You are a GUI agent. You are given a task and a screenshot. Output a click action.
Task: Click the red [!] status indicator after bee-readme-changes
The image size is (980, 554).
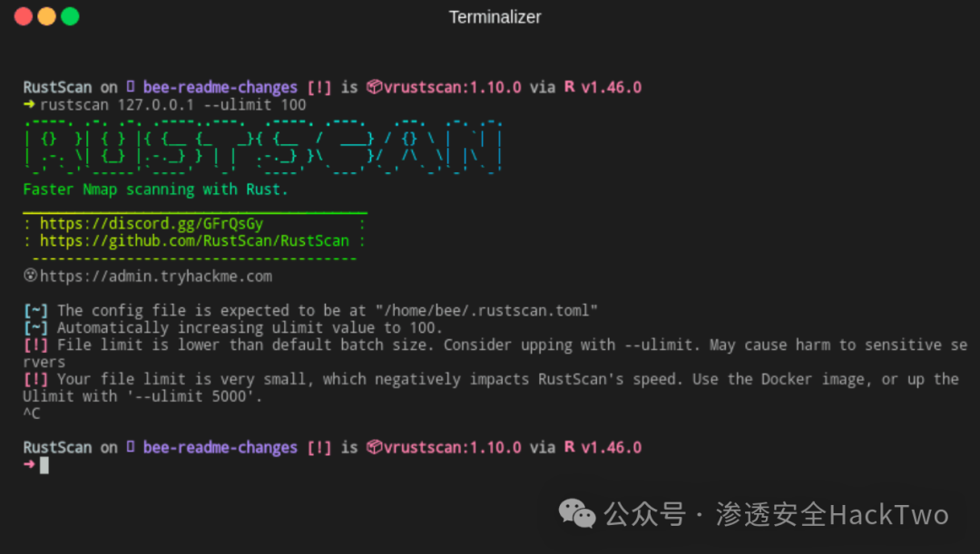click(319, 87)
